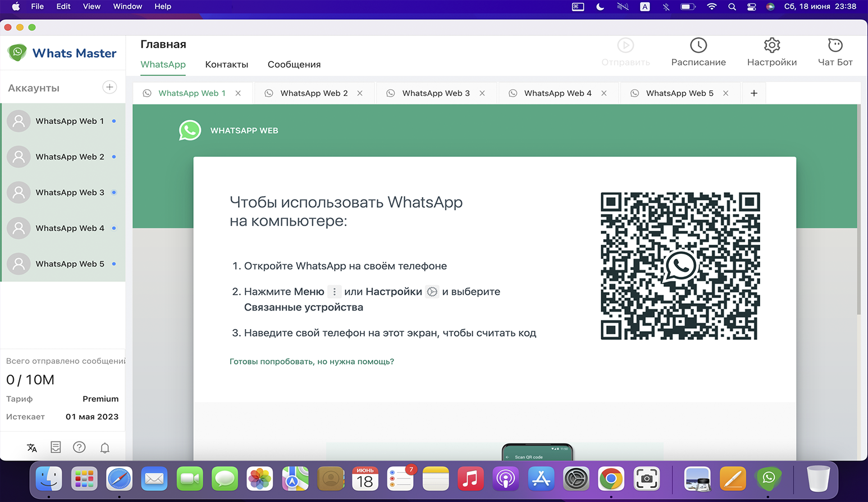Open the Расписание schedule icon

(x=698, y=45)
